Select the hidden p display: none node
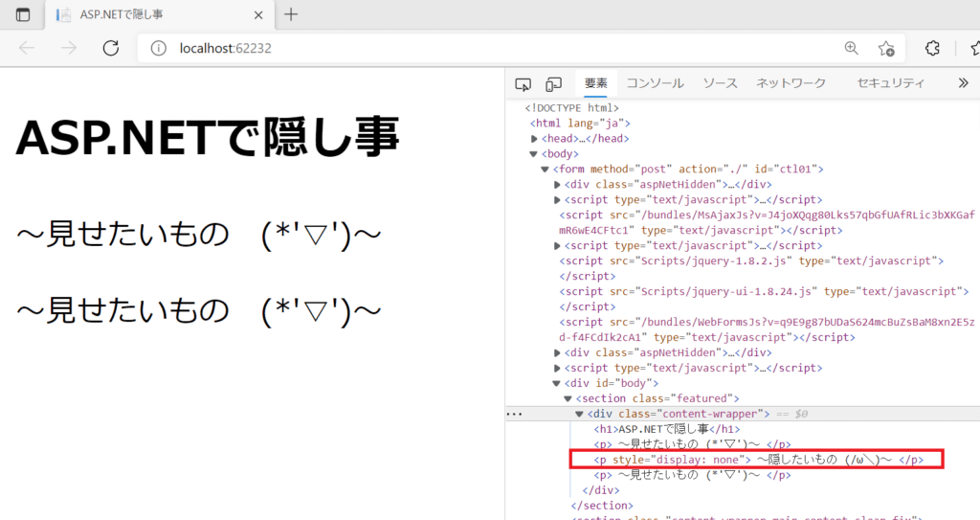Viewport: 980px width, 520px height. pos(756,460)
